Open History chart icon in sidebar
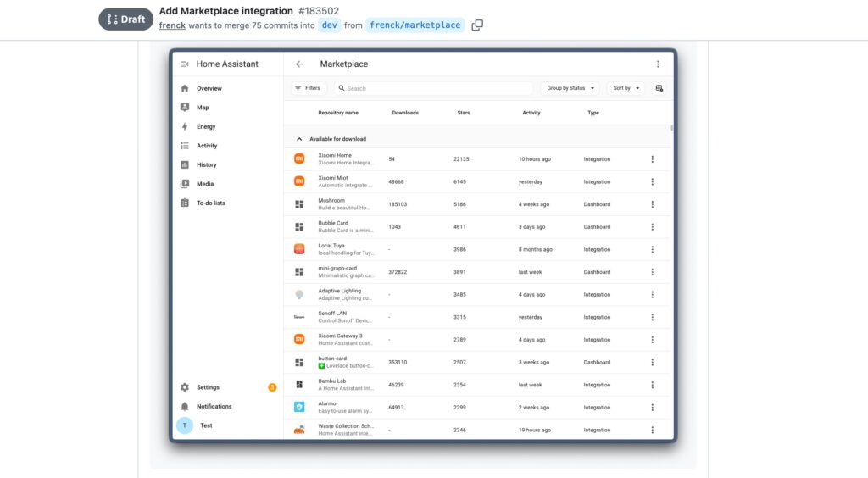868x478 pixels. (x=185, y=165)
